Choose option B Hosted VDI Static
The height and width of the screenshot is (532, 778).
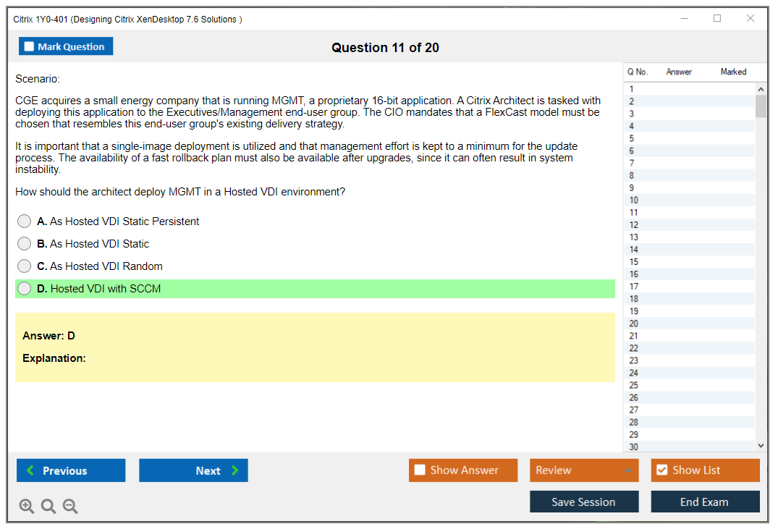pyautogui.click(x=25, y=244)
